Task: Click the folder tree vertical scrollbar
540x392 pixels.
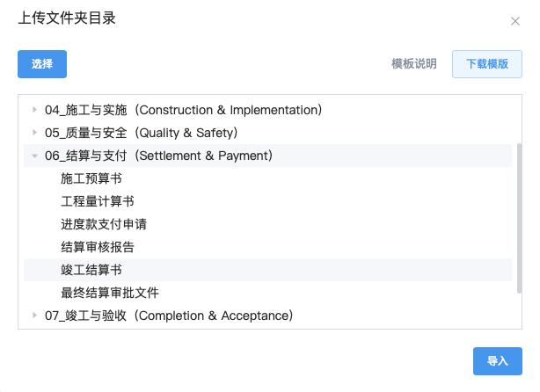Action: (519, 218)
